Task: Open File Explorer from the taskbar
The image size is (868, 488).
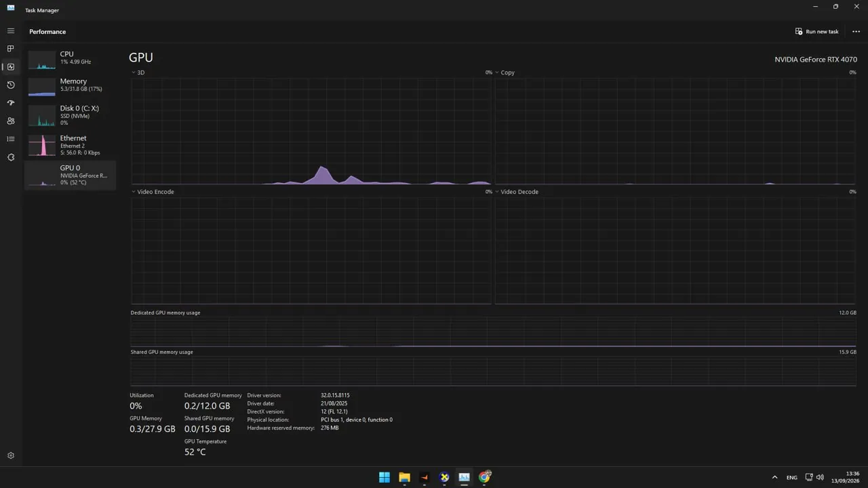Action: click(404, 477)
